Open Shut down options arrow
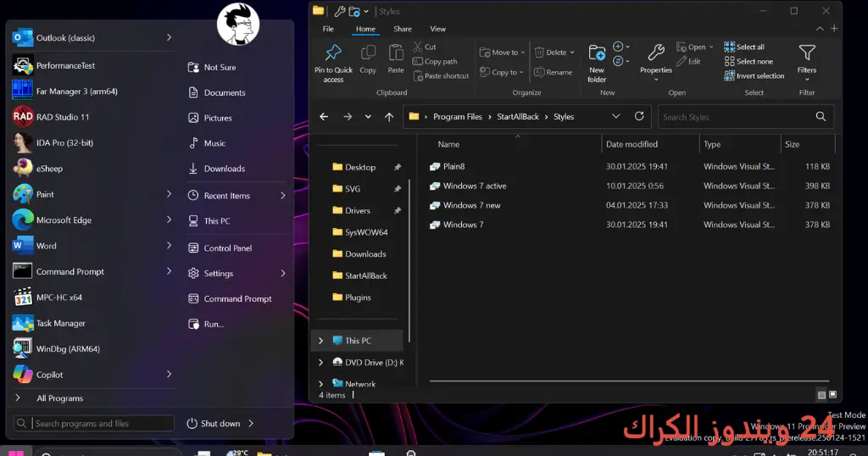Screen dimensions: 868x456 pos(251,423)
